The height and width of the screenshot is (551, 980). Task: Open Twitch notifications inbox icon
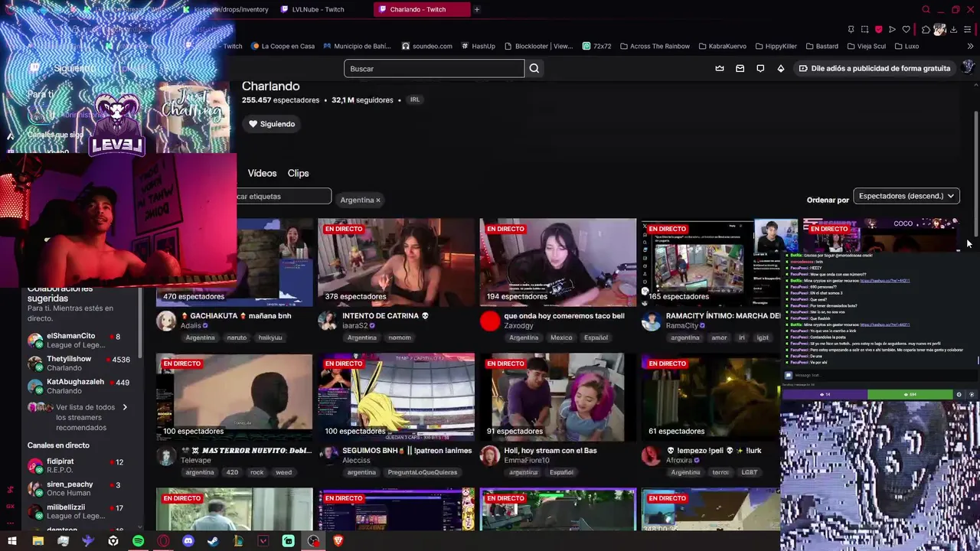(740, 68)
